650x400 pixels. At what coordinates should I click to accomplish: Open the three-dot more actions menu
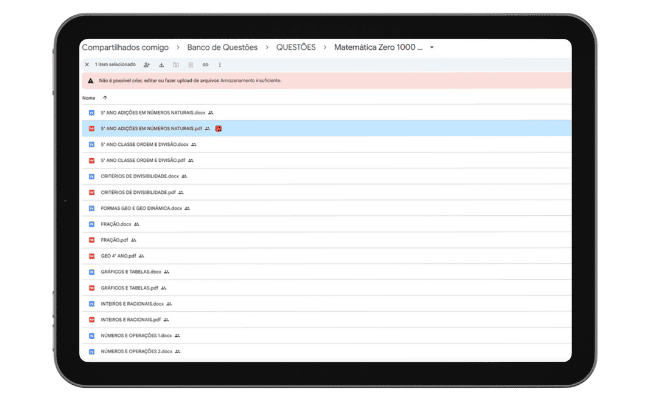(x=220, y=64)
